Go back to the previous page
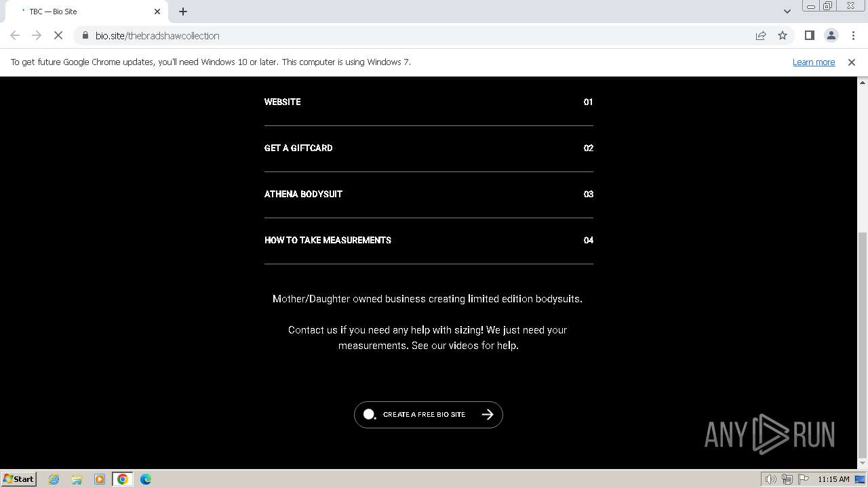The height and width of the screenshot is (488, 868). click(x=15, y=35)
